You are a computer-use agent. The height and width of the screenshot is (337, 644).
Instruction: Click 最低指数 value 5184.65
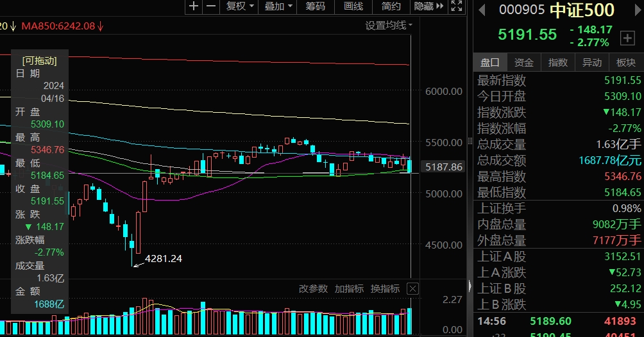[x=622, y=192]
